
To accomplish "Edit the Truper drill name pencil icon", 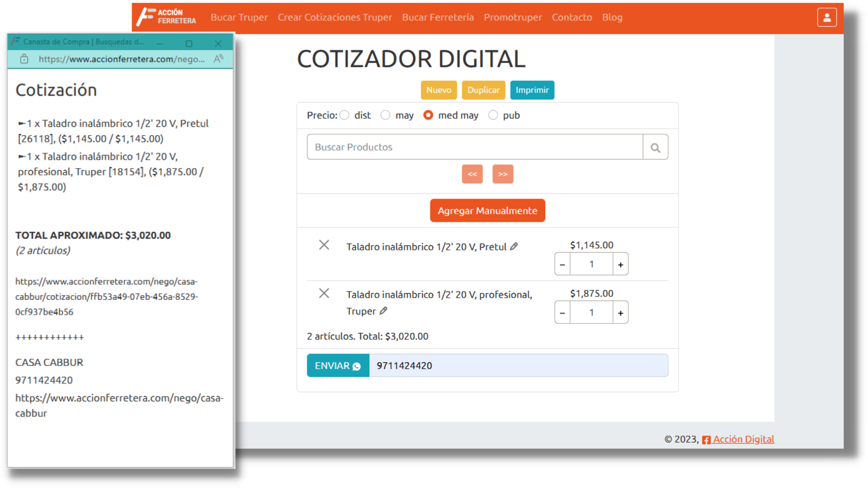I will 383,311.
